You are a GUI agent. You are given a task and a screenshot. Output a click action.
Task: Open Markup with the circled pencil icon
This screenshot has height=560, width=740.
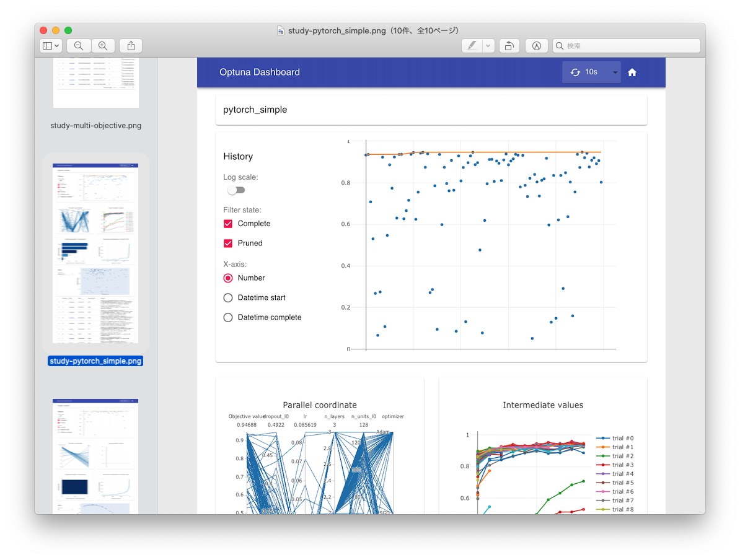click(x=536, y=45)
